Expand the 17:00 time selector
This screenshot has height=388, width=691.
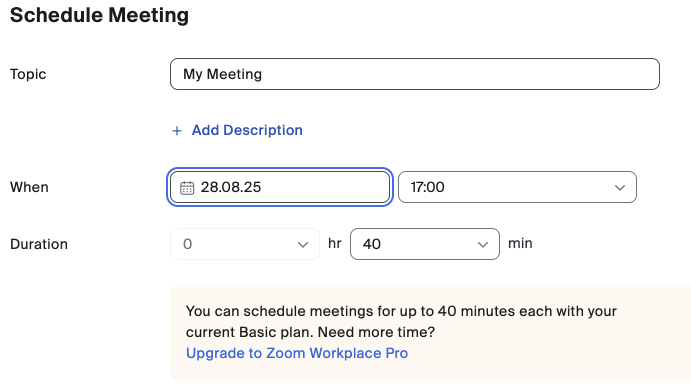pos(517,187)
